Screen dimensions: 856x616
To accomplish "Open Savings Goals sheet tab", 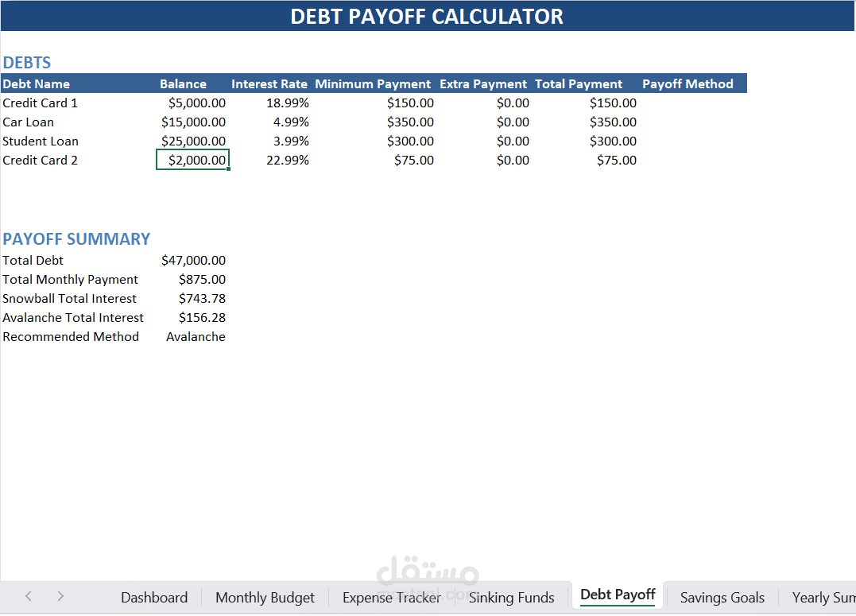I will pyautogui.click(x=722, y=598).
